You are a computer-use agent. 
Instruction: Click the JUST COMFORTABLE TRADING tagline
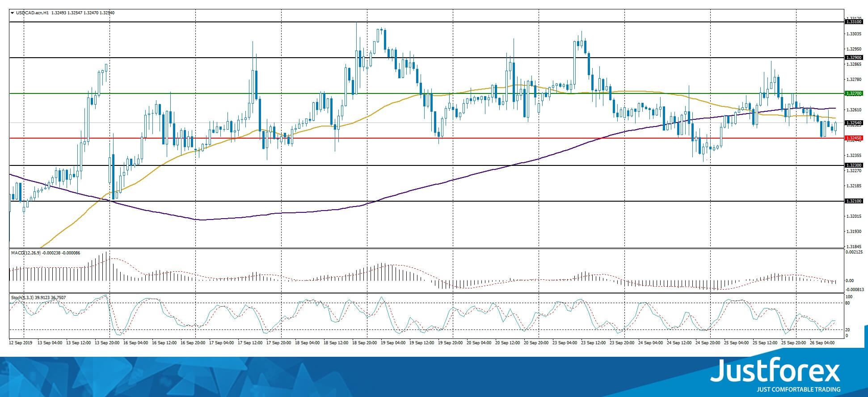pos(798,390)
